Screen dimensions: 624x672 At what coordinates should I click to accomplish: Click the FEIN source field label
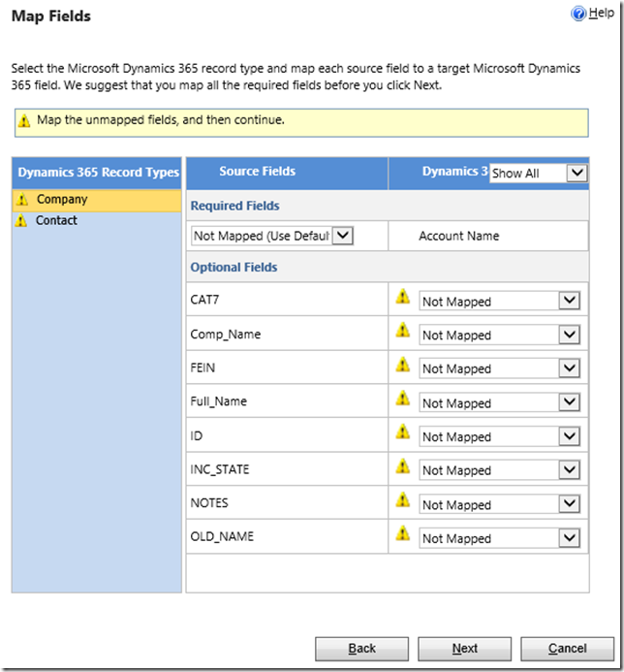click(203, 368)
